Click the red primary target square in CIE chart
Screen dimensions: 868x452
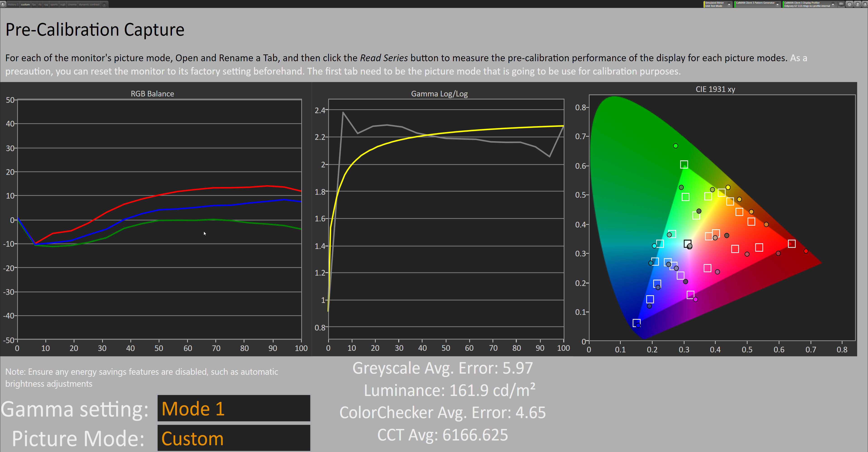[792, 244]
